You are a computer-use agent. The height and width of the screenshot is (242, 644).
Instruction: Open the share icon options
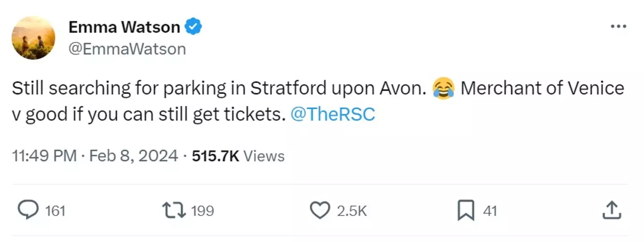[x=611, y=211]
